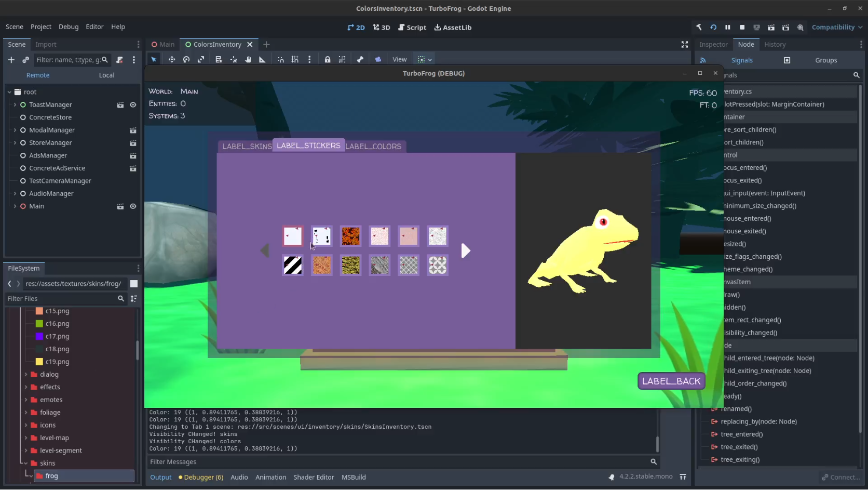Toggle grid snapping in viewport toolbar
Viewport: 868px width, 490px height.
295,60
